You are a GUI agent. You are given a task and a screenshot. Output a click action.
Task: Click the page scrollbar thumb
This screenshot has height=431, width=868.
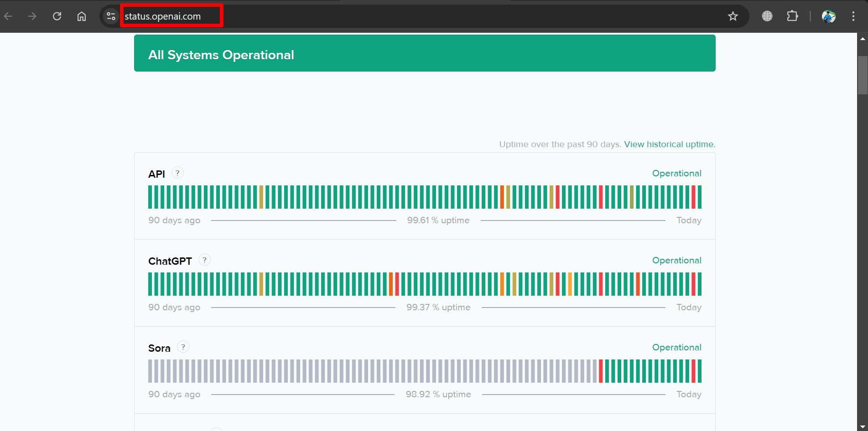(x=862, y=75)
